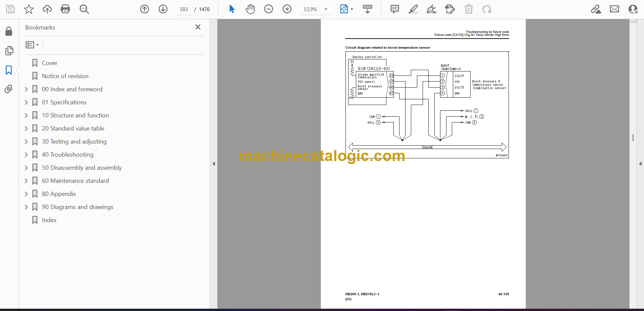The image size is (644, 311).
Task: Collapse the left navigation pane arrow
Action: tap(214, 164)
